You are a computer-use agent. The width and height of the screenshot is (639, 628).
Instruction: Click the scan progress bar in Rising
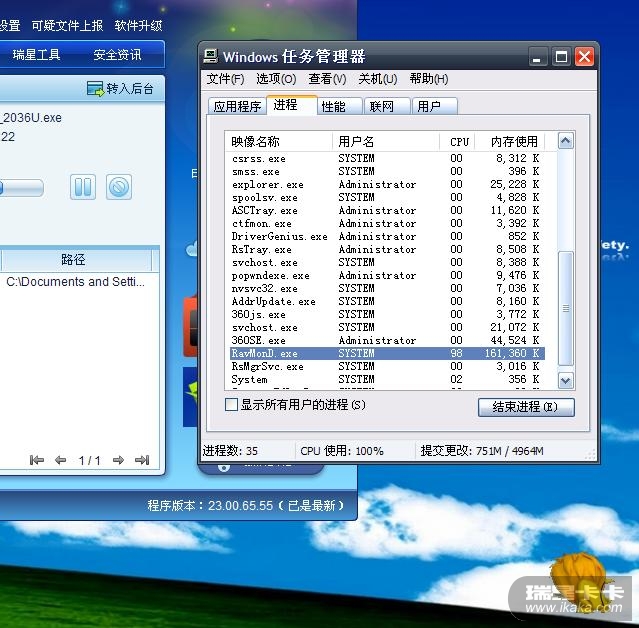(21, 188)
